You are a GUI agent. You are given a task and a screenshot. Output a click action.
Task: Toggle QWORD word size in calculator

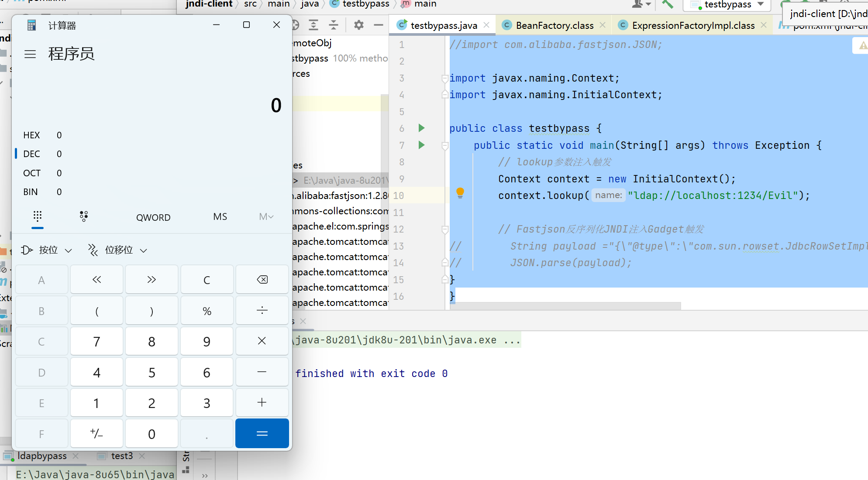coord(153,217)
